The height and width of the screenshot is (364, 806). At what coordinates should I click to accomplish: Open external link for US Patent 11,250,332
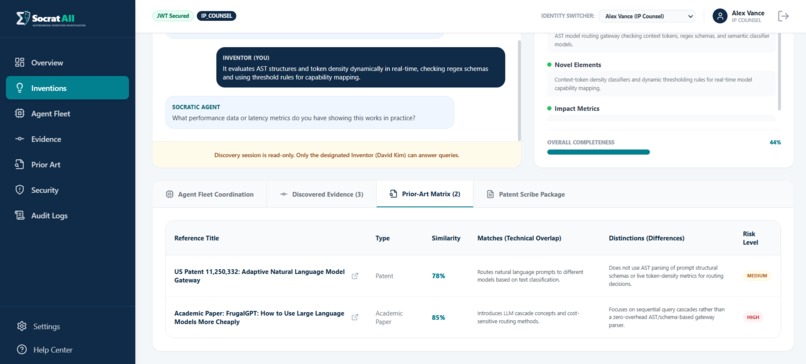[x=355, y=276]
